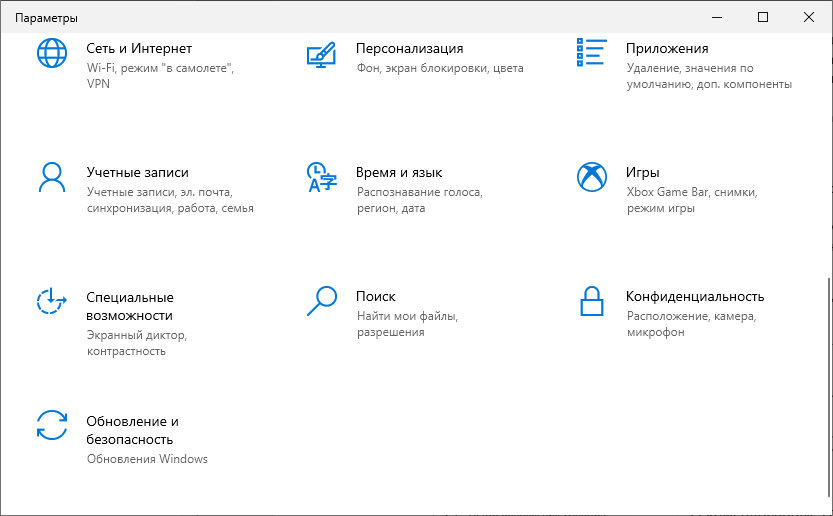Image resolution: width=833 pixels, height=516 pixels.
Task: Click the Ease of Access dashed-circle icon
Action: coord(52,301)
